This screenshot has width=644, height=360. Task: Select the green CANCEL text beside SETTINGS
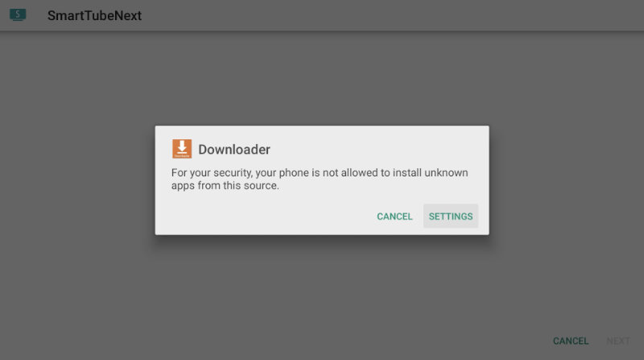(x=394, y=216)
